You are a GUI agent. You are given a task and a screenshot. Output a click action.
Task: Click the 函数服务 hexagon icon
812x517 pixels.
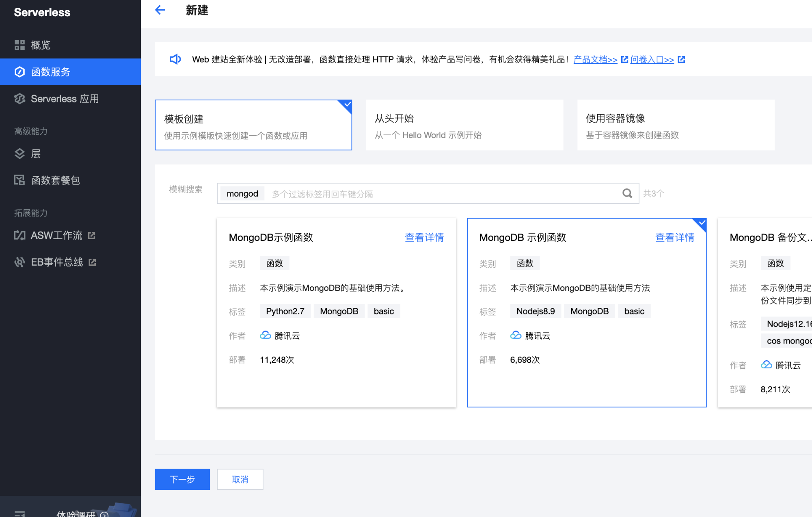(19, 72)
